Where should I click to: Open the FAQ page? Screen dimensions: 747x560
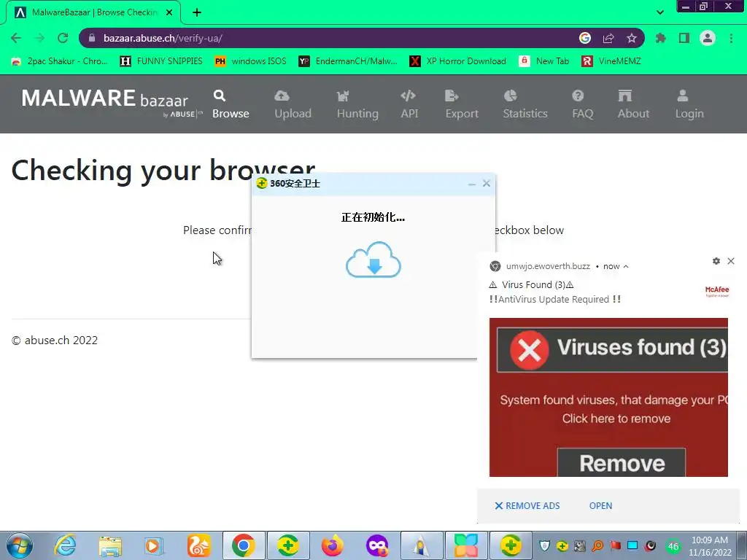582,104
